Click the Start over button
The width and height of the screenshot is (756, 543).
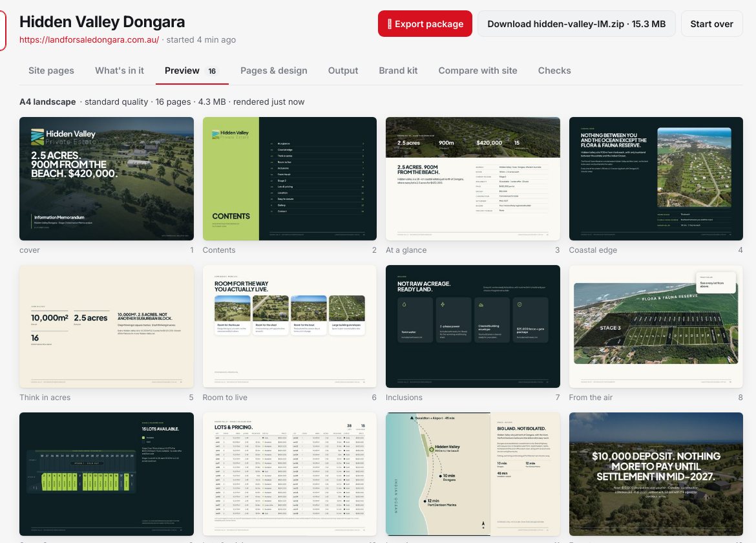(x=711, y=24)
